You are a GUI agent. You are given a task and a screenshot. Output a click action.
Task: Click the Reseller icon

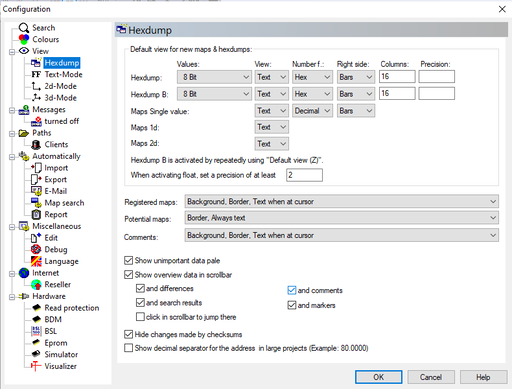point(36,284)
